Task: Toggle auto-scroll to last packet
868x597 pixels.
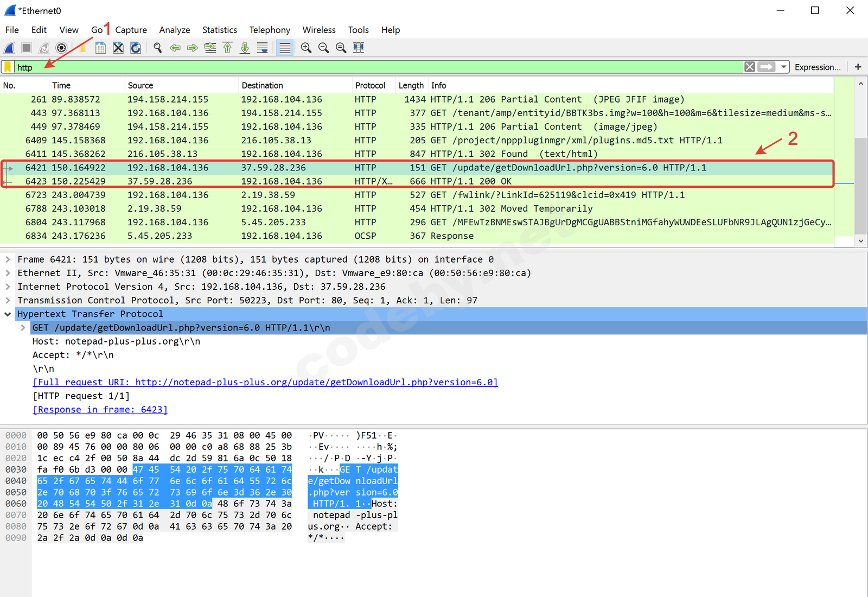Action: coord(262,48)
